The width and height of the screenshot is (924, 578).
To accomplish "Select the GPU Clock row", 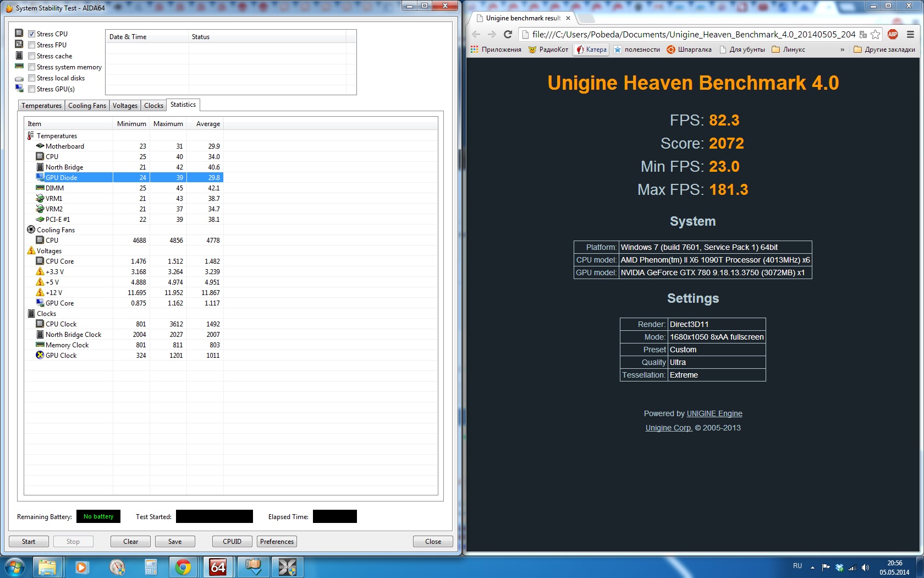I will click(124, 356).
